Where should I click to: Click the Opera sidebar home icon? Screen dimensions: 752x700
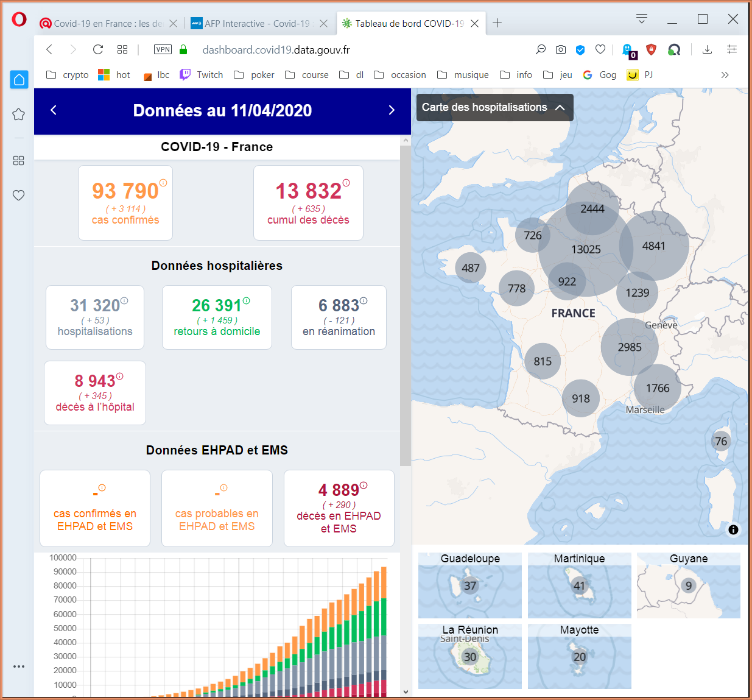(19, 79)
